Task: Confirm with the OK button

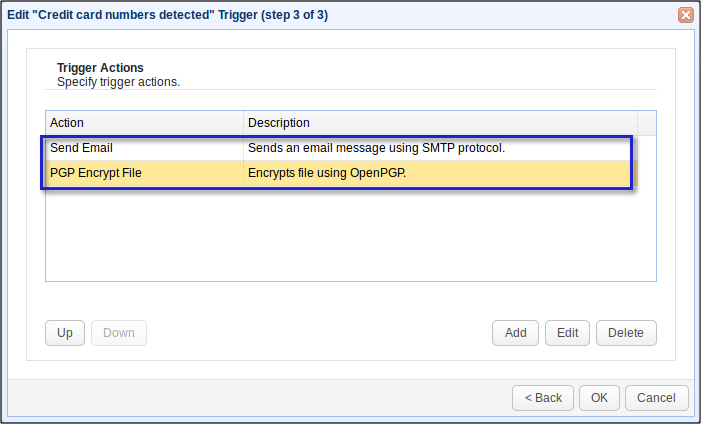Action: 599,397
